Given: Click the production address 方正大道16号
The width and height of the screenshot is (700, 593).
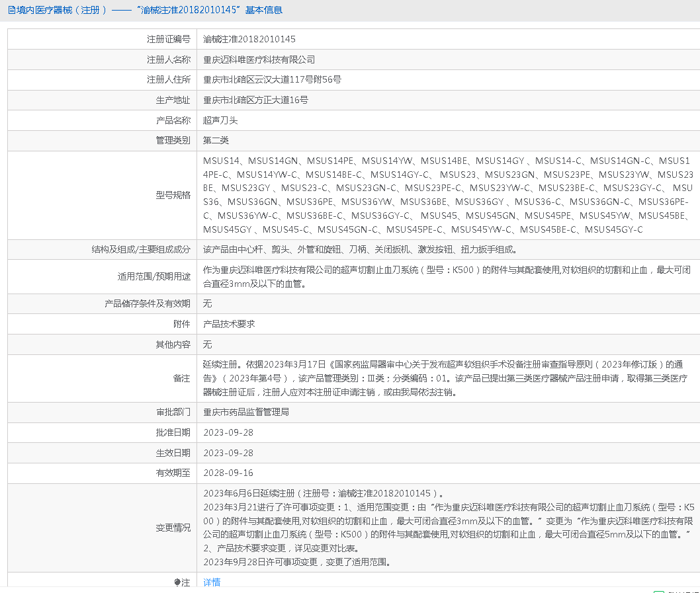Looking at the screenshot, I should tap(255, 100).
